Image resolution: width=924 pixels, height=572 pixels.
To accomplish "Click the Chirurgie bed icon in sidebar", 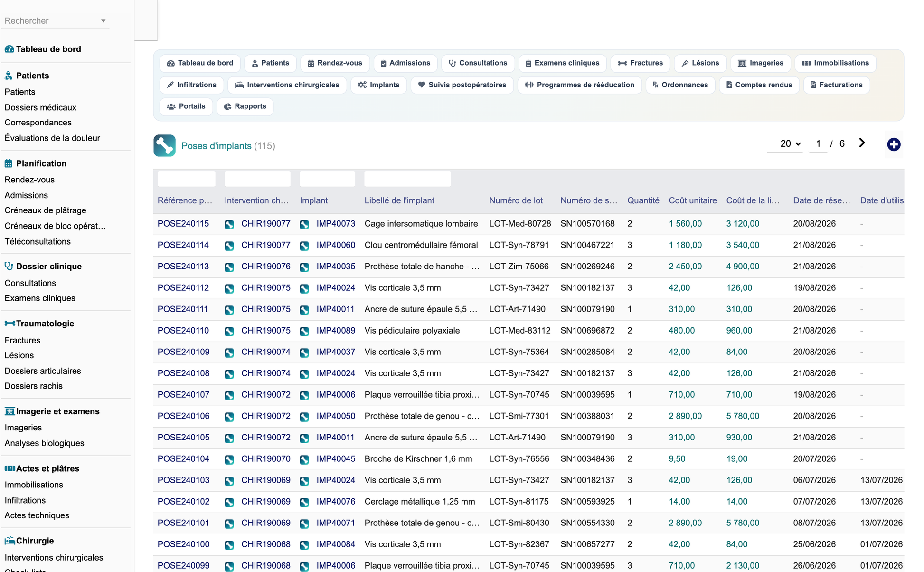I will (x=9, y=541).
